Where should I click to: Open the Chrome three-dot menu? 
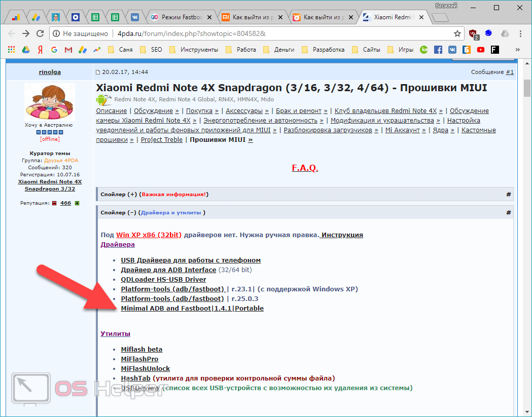click(x=520, y=33)
